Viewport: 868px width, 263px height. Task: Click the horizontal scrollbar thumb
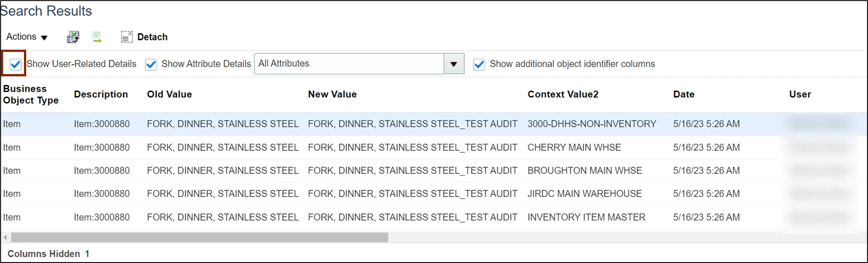coord(200,238)
